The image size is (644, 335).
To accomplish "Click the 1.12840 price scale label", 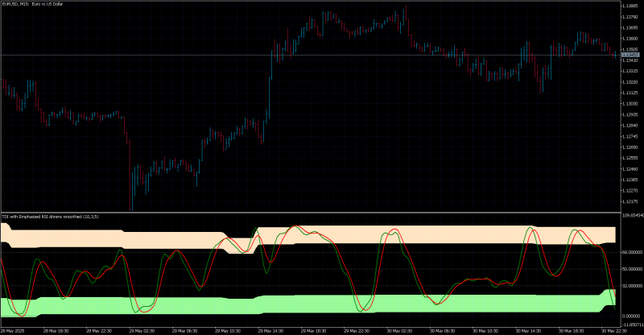I will (630, 126).
